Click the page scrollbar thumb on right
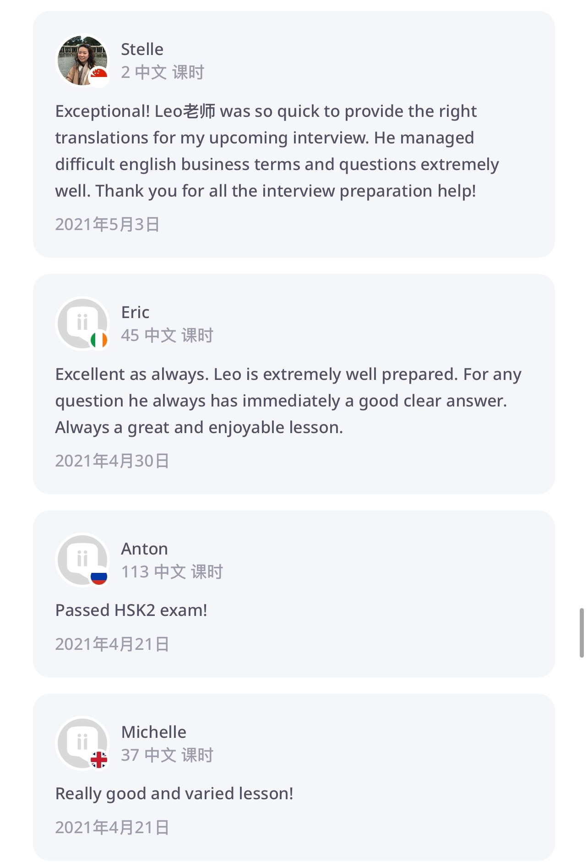 [x=582, y=633]
